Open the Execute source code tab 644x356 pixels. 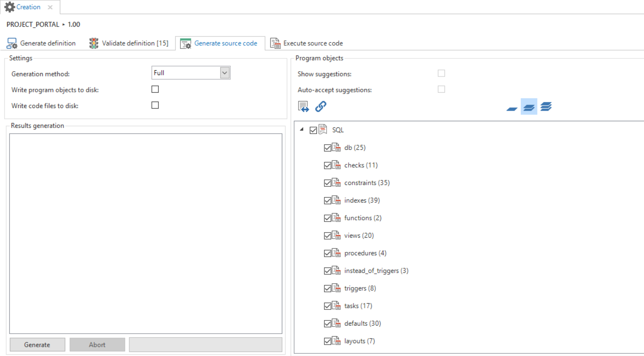click(x=306, y=44)
